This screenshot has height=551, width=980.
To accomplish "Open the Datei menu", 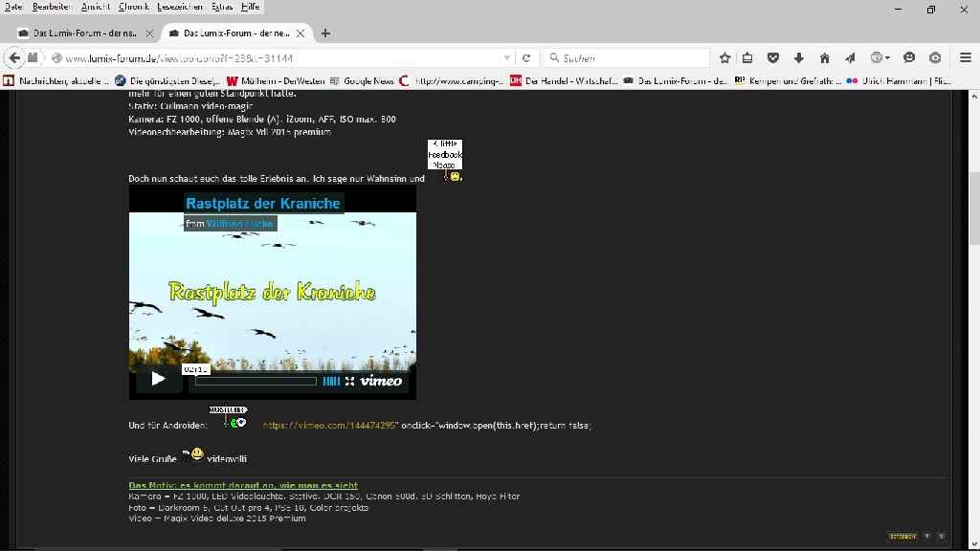I will (13, 7).
